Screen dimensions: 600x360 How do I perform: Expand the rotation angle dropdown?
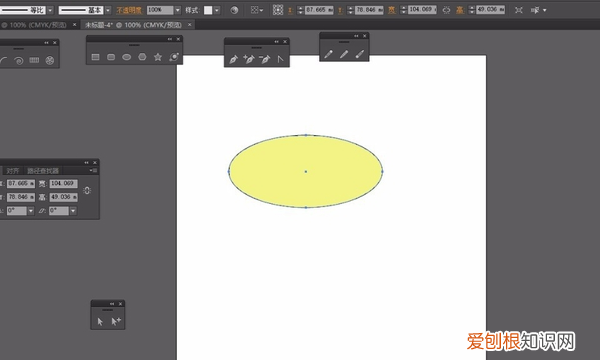click(x=31, y=211)
